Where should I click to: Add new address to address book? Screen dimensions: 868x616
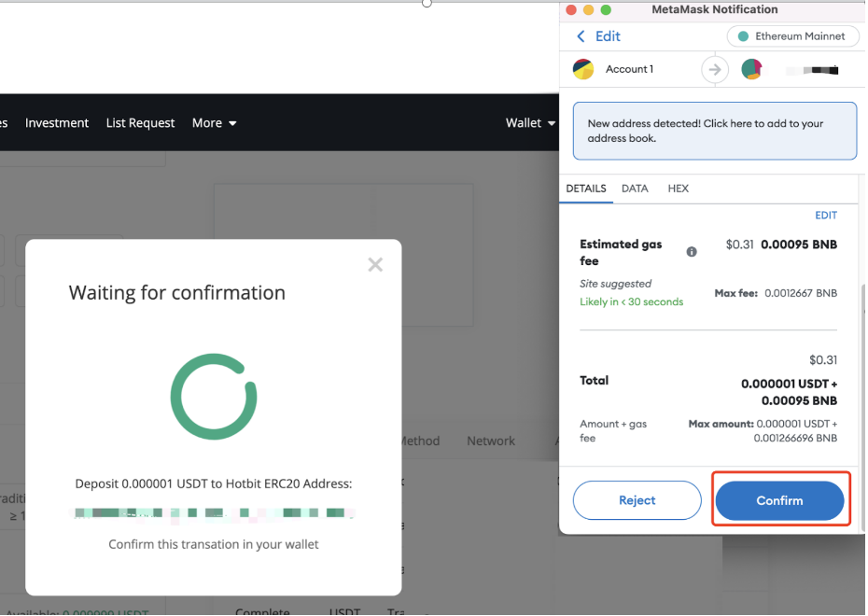coord(714,131)
